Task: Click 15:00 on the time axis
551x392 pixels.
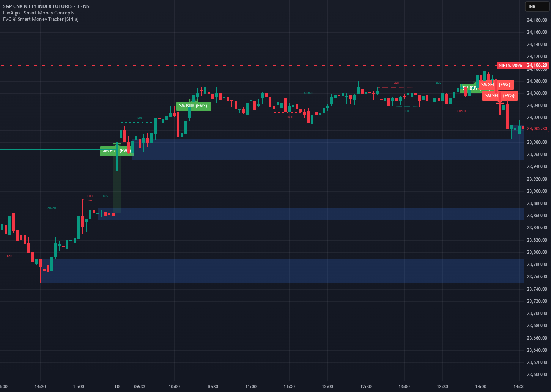Action: pos(79,387)
